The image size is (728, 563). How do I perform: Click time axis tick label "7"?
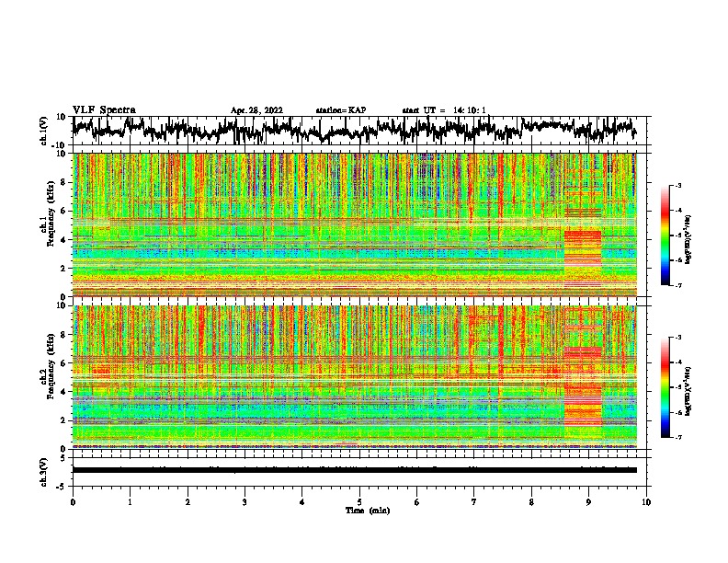click(474, 502)
